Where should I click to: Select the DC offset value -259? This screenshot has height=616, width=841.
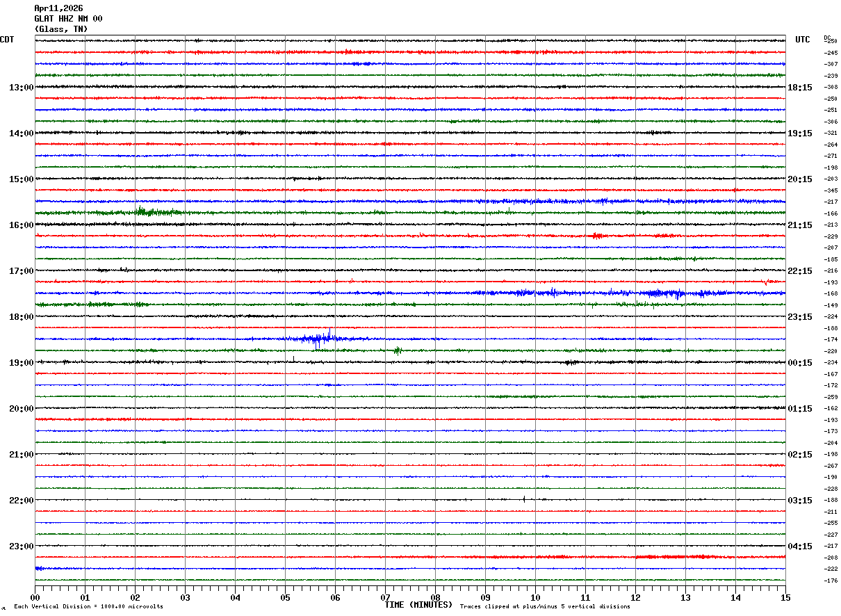(x=831, y=397)
